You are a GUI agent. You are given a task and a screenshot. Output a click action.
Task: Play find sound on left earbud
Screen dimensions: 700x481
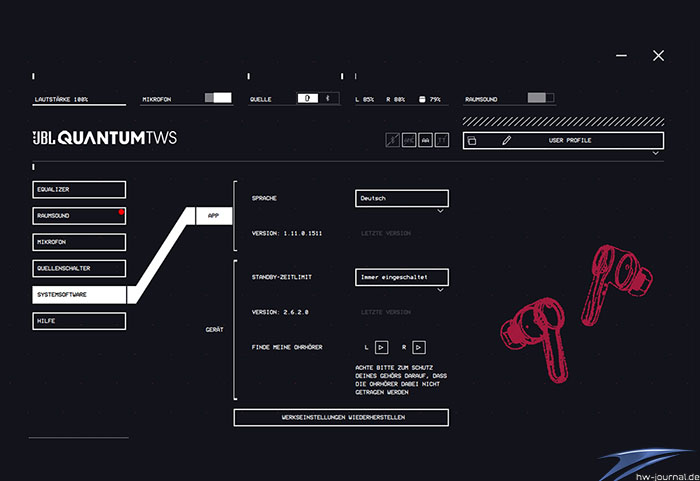pos(381,347)
